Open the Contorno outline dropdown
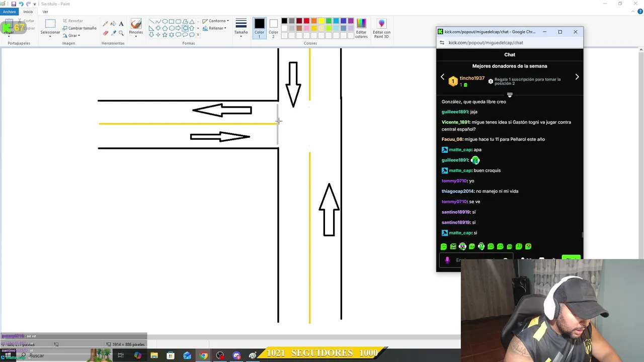Screen dimensions: 644x362 216,21
